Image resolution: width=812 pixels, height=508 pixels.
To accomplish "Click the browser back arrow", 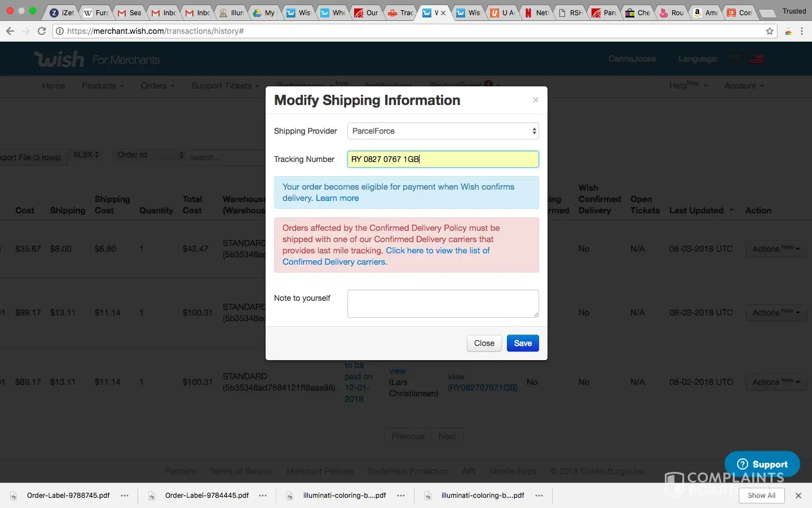I will tap(10, 31).
